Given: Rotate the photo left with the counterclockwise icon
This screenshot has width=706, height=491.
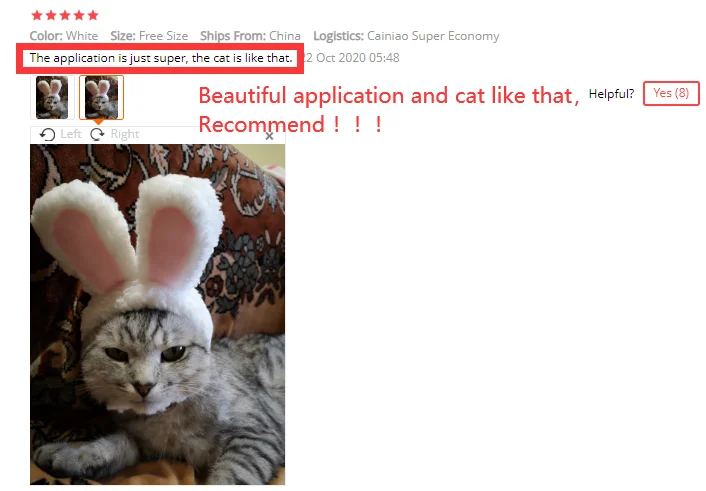Looking at the screenshot, I should 47,134.
